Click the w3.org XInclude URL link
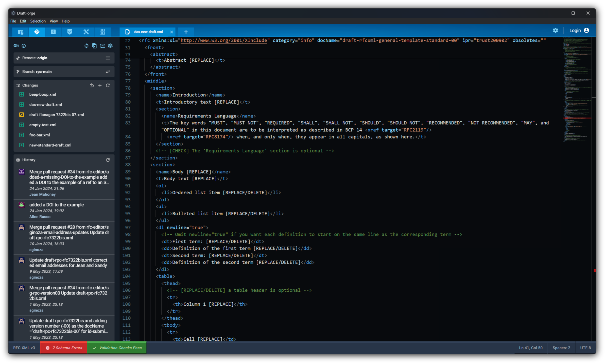The image size is (606, 364). (x=223, y=41)
